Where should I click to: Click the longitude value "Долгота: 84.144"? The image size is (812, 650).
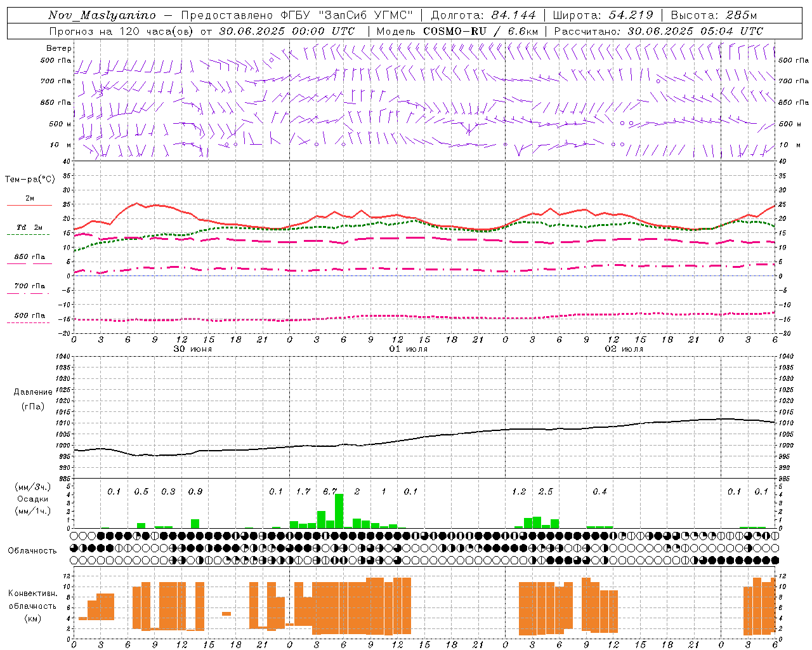[x=483, y=15]
